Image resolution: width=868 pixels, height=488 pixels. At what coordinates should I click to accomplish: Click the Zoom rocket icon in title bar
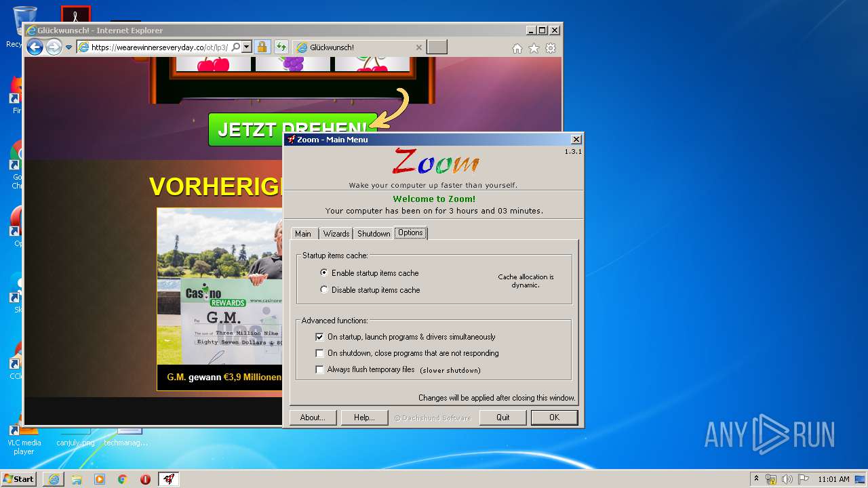click(x=291, y=140)
